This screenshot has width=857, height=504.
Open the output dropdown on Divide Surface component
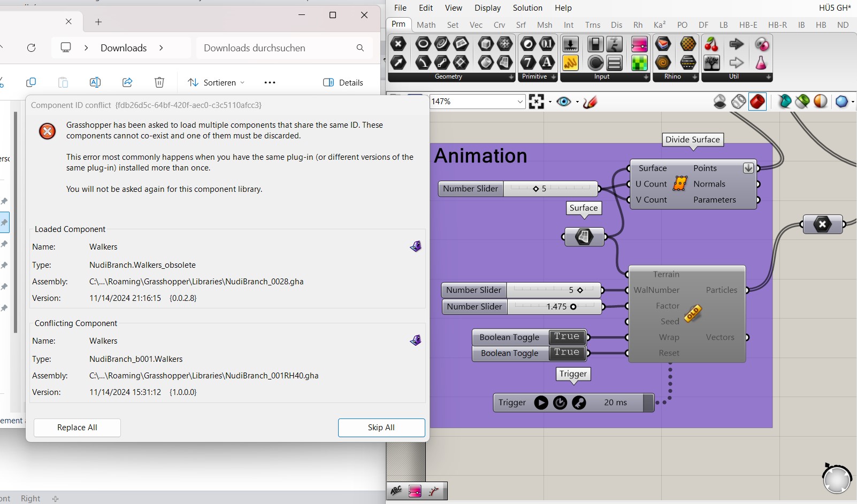[x=748, y=168]
